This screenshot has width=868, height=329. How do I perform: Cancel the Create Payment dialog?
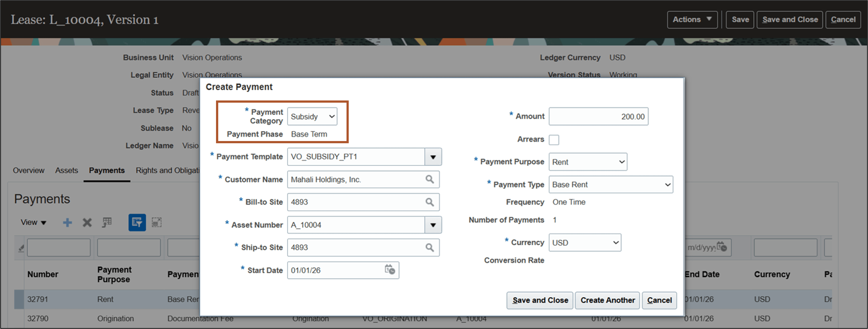coord(659,300)
